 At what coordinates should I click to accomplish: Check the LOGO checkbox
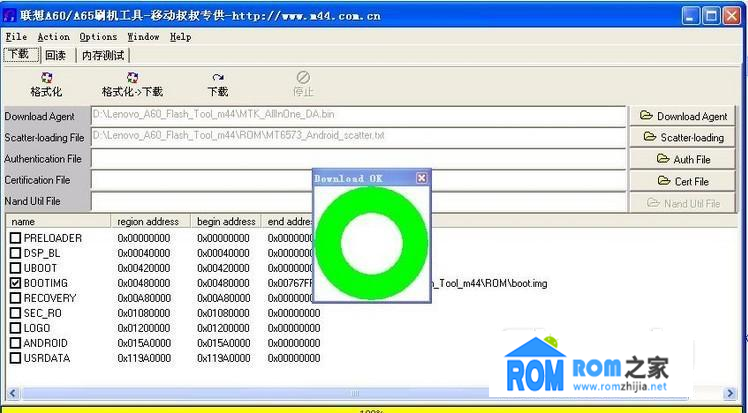click(16, 328)
